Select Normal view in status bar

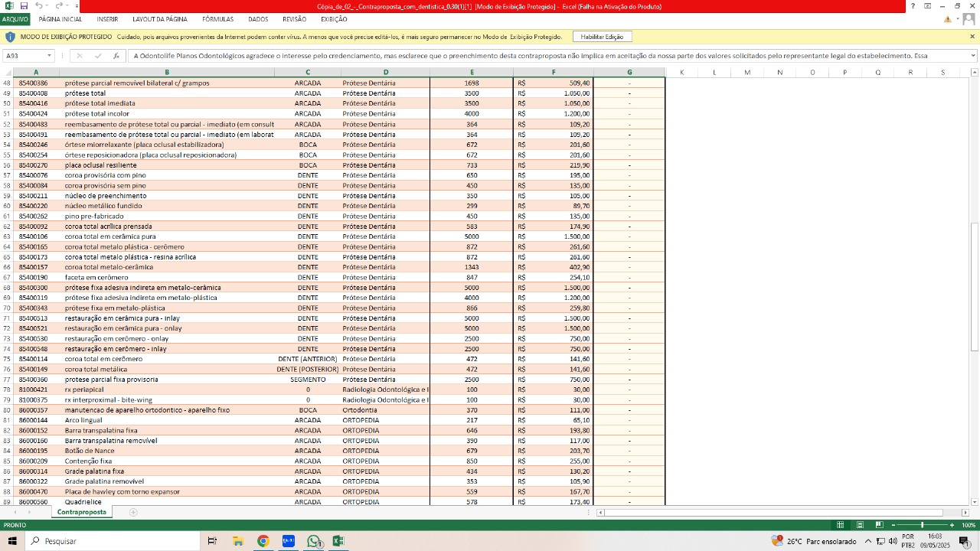(x=840, y=525)
